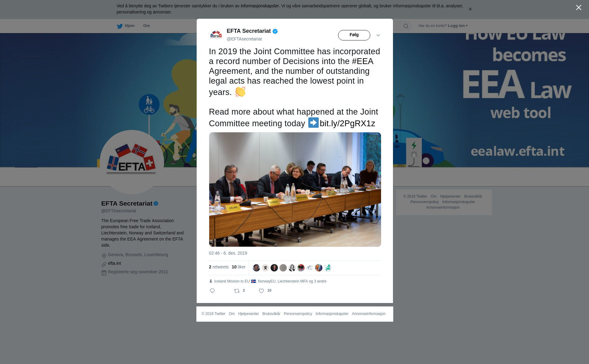Expand the tweet options chevron menu
The width and height of the screenshot is (589, 364).
[x=378, y=35]
